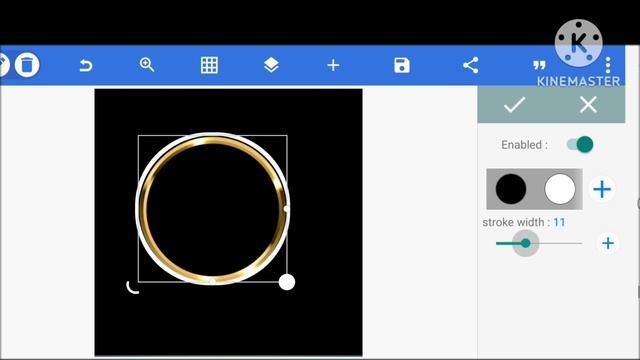Image resolution: width=640 pixels, height=360 pixels.
Task: Open the layers panel
Action: (271, 65)
